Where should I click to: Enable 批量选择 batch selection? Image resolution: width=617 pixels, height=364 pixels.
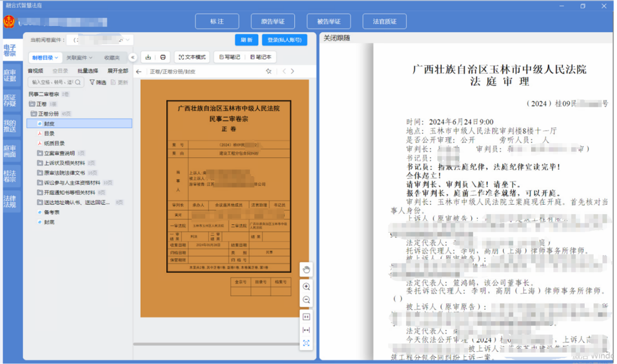[88, 71]
